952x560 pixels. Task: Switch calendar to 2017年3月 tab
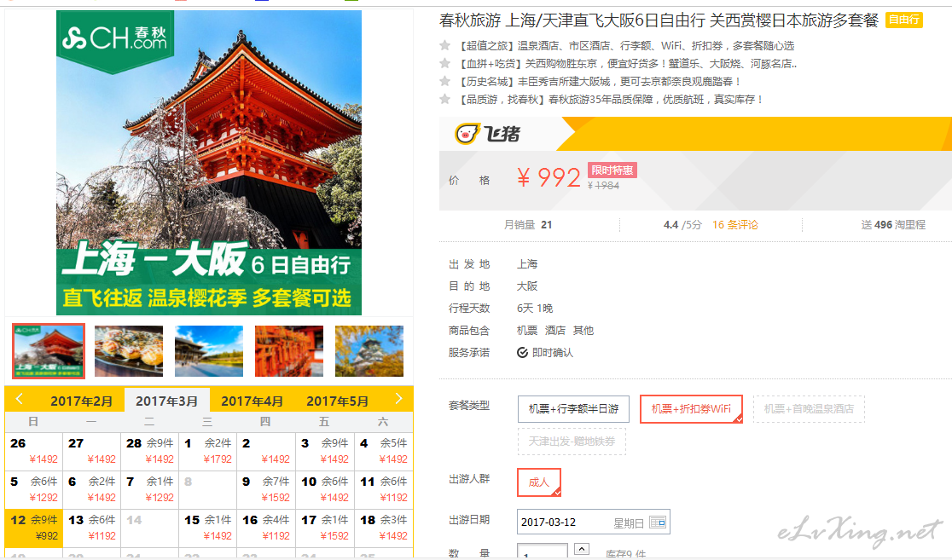coord(167,401)
